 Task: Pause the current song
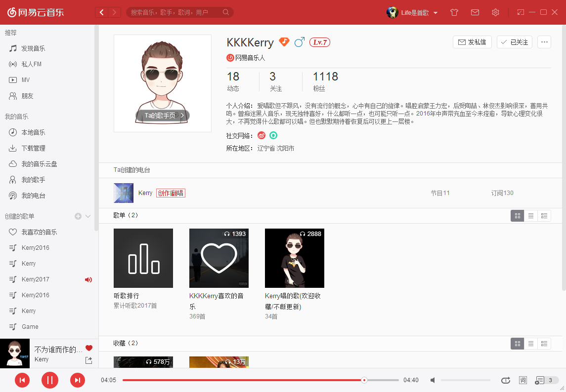tap(50, 380)
